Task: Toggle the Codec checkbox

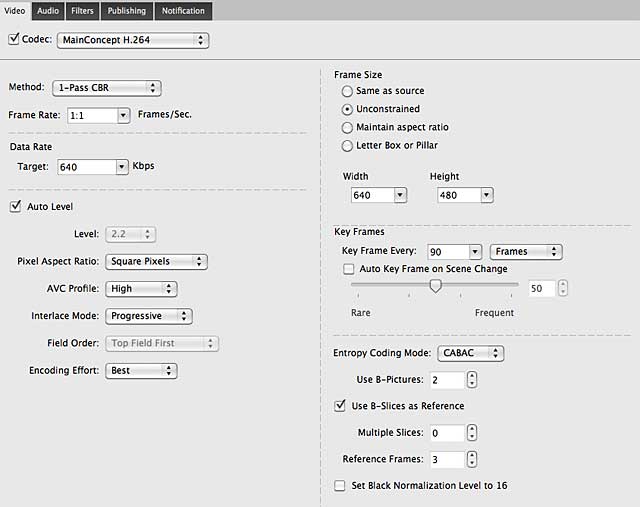Action: (14, 39)
